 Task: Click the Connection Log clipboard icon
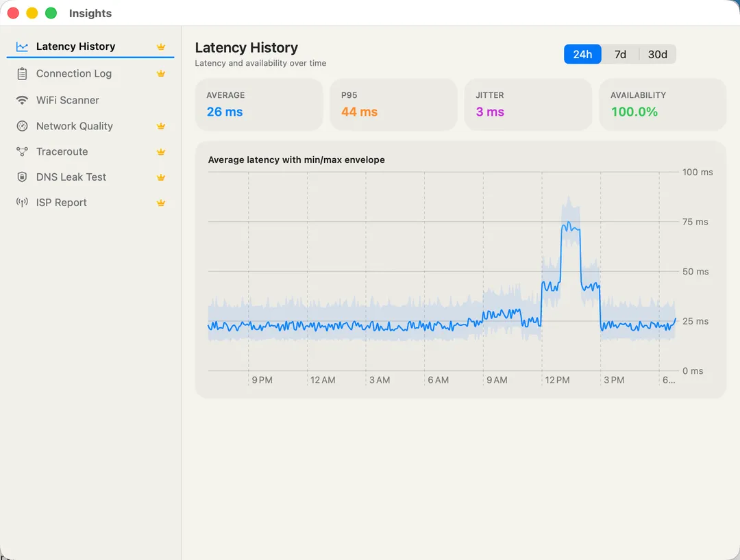point(22,73)
